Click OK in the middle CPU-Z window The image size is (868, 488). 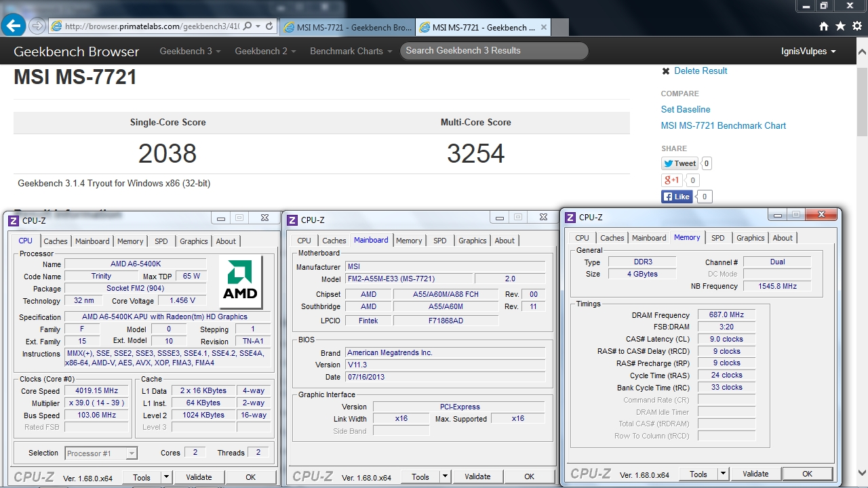click(x=529, y=476)
